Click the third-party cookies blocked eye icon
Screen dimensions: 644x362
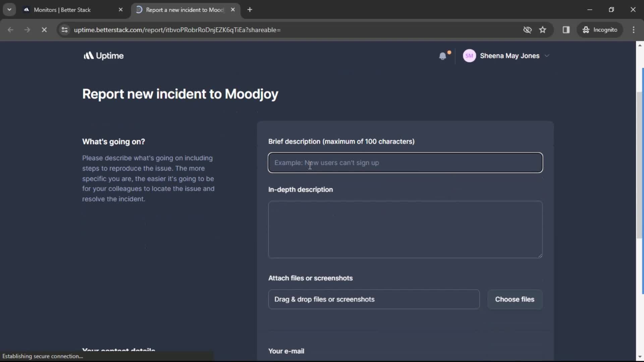527,30
